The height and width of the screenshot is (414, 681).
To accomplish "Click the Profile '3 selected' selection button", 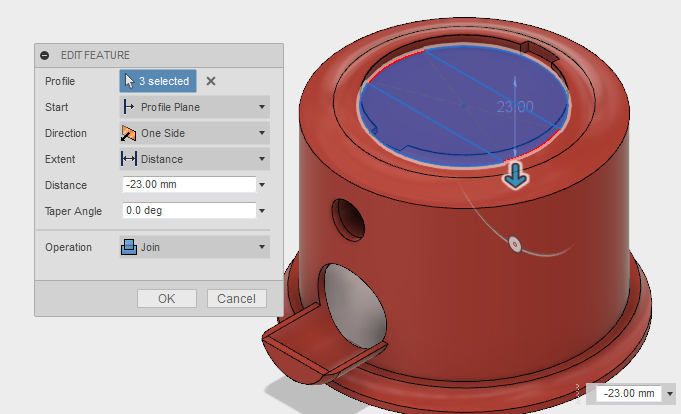I will point(158,81).
